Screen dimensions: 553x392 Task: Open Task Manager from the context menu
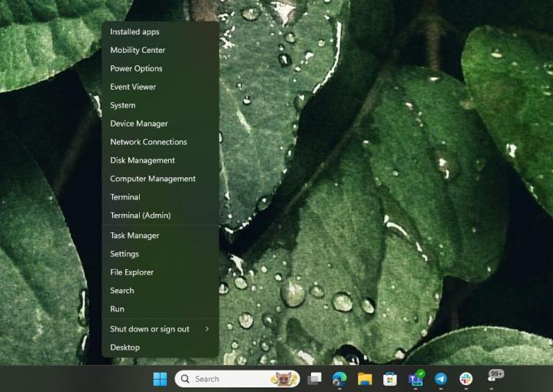coord(134,236)
